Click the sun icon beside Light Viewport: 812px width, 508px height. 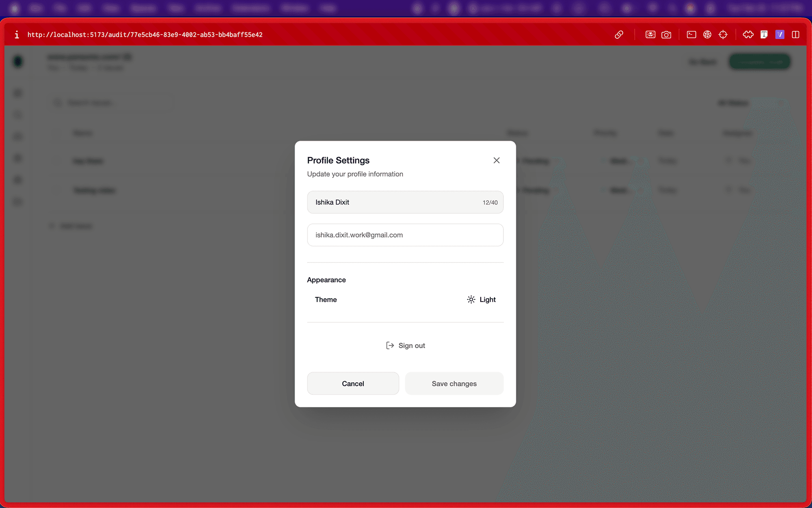pos(471,299)
